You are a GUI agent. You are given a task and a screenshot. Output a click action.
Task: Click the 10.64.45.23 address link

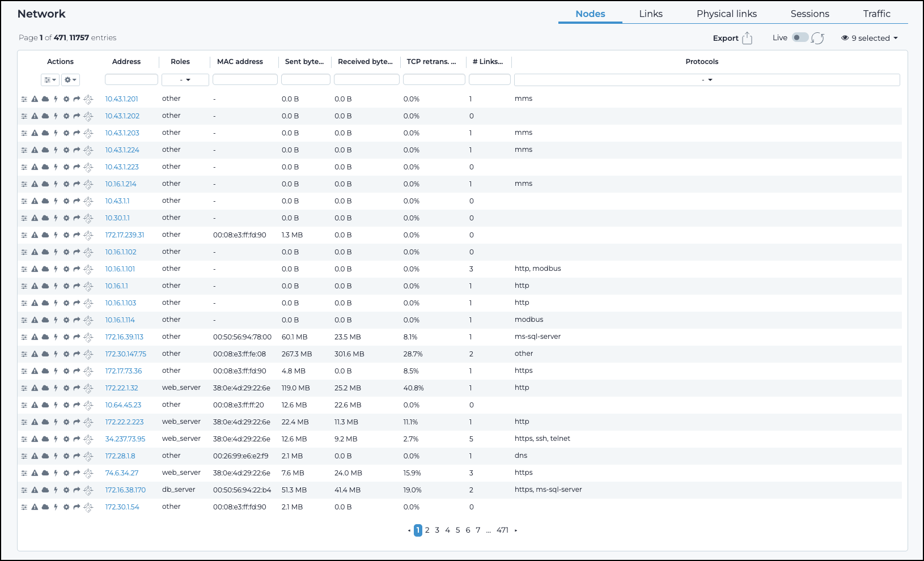pos(123,405)
